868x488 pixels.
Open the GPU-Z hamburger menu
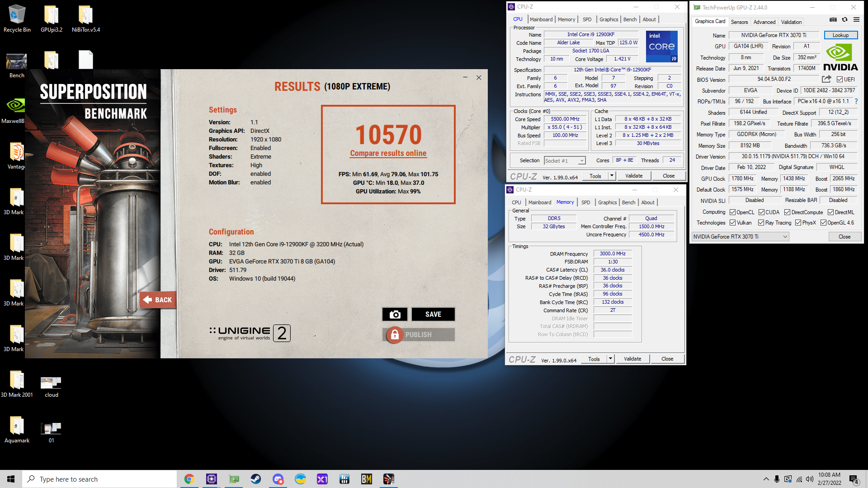click(x=856, y=19)
